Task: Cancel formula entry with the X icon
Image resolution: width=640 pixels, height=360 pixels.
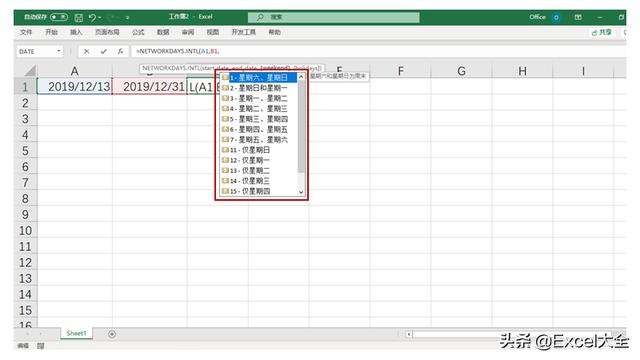Action: (x=86, y=51)
